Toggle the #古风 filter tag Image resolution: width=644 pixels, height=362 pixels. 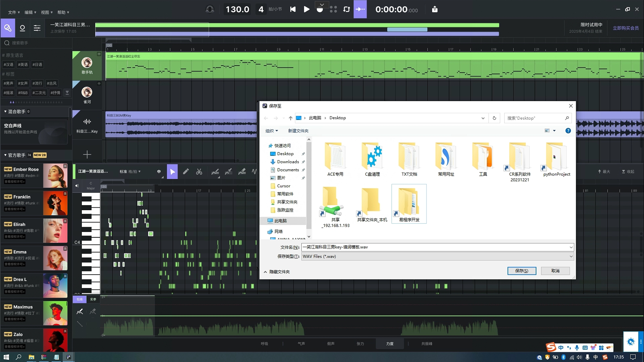tap(52, 83)
